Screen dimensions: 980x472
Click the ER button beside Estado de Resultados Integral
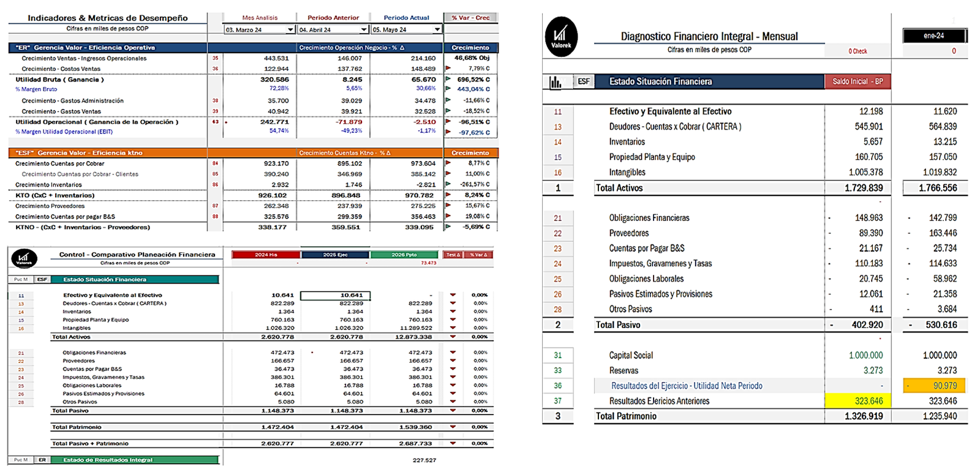coord(42,460)
